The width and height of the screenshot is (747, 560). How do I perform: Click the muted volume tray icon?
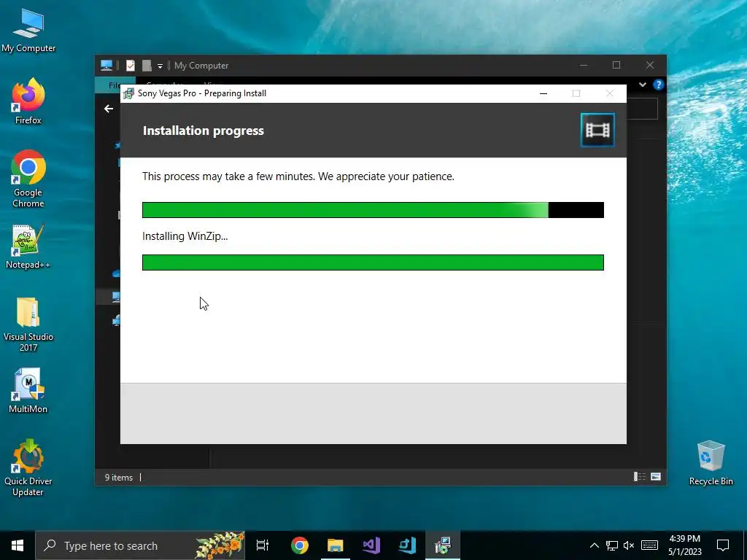tap(629, 545)
